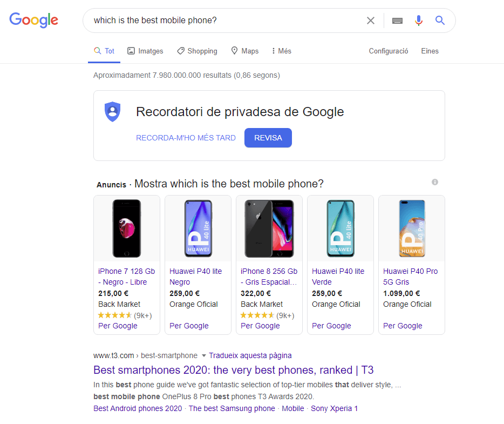This screenshot has height=424, width=504.
Task: Open the Maps tab
Action: point(244,51)
